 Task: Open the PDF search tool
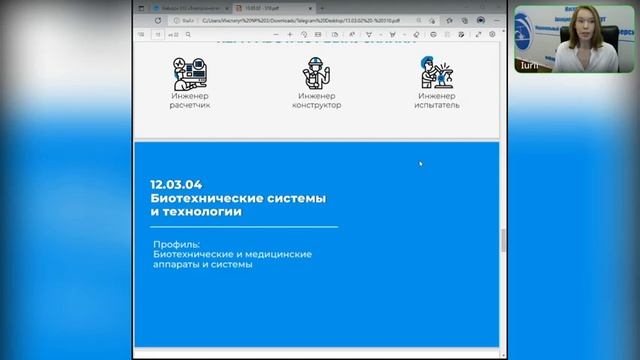tap(188, 35)
